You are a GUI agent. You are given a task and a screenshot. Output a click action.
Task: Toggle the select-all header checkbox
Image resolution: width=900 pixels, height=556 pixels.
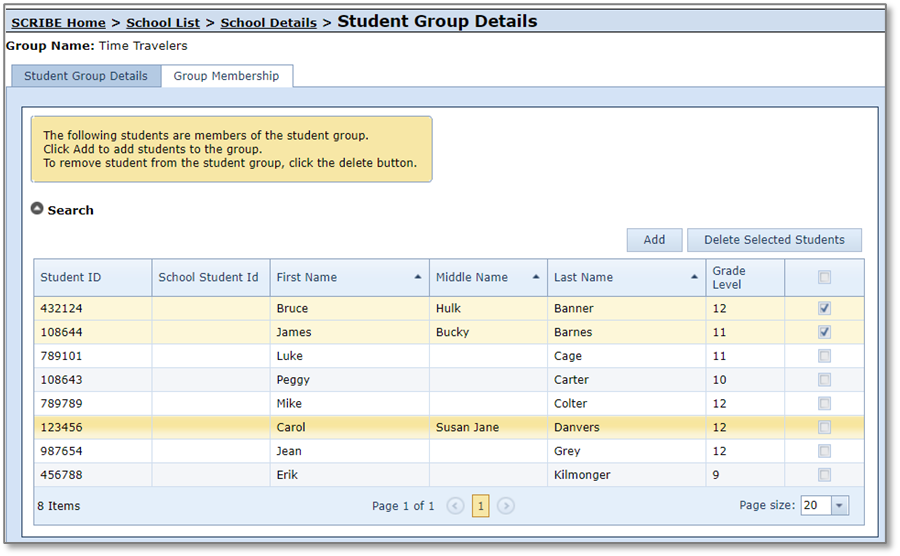pyautogui.click(x=824, y=278)
